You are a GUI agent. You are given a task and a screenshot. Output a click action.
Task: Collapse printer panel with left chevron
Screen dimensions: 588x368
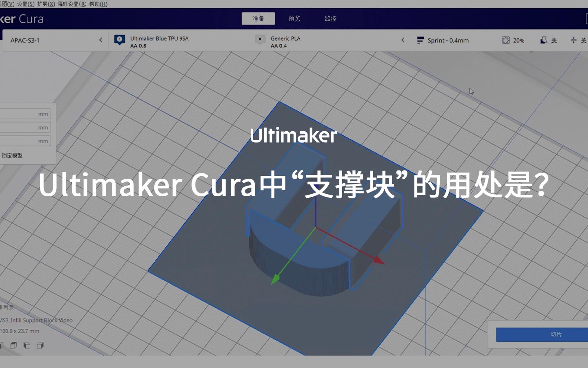[x=101, y=40]
